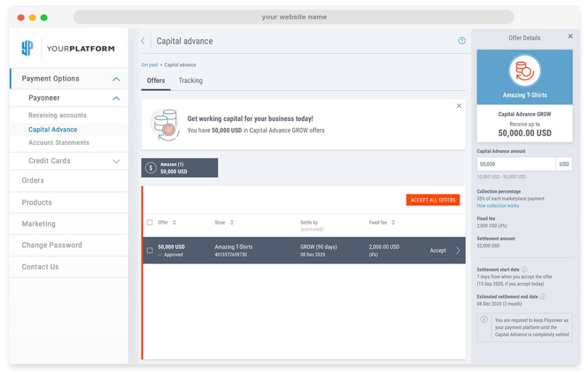Click the Capital Advance amount input field
Viewport: 588px width, 374px height.
[x=516, y=164]
